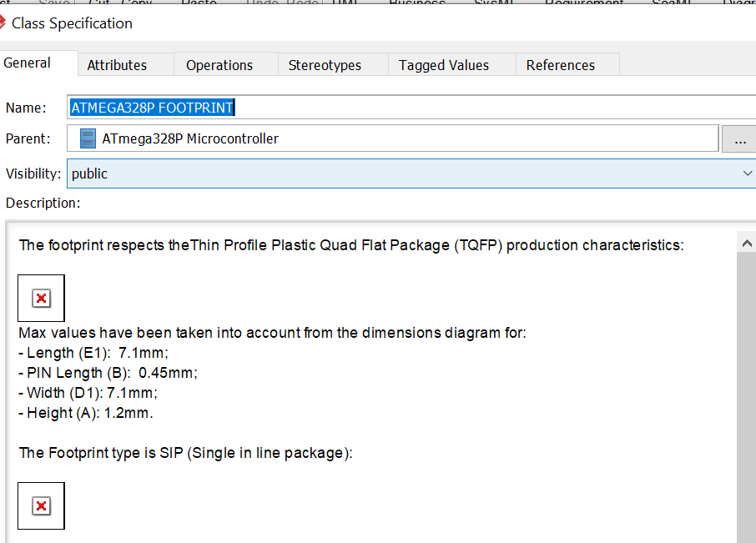Image resolution: width=756 pixels, height=543 pixels.
Task: Click the Class Specification window icon
Action: click(x=2, y=23)
